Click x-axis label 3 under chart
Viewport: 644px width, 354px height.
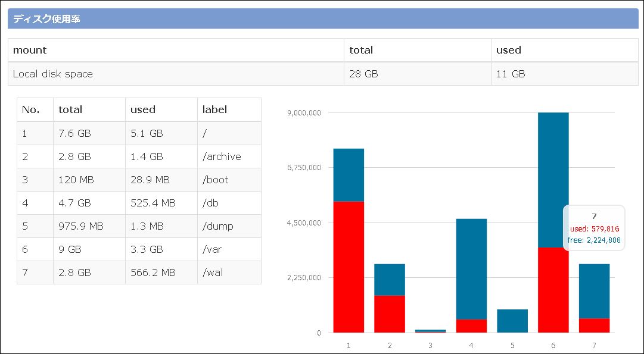point(431,346)
